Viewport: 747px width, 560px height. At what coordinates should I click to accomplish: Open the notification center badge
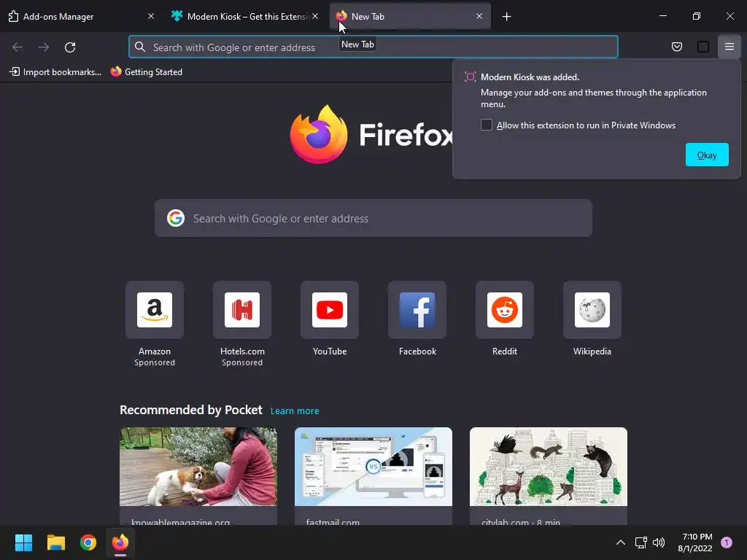tap(727, 542)
